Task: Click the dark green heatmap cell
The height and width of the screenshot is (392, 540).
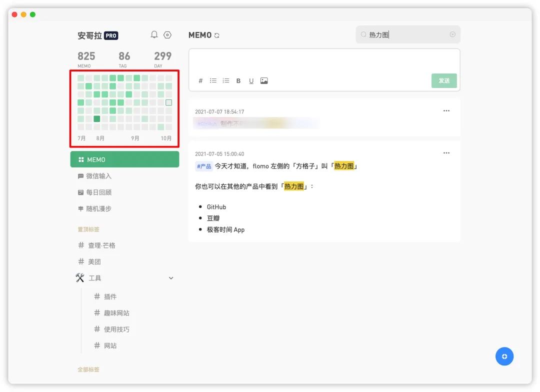Action: (97, 119)
